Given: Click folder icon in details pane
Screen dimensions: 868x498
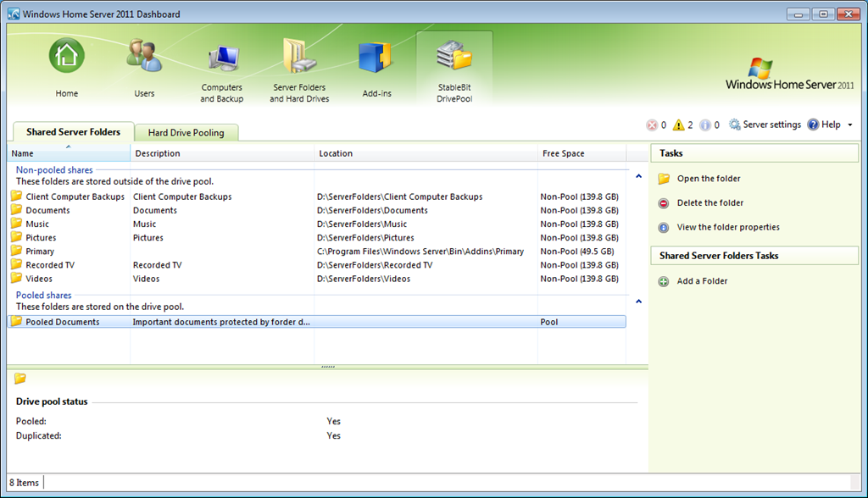Looking at the screenshot, I should [20, 379].
